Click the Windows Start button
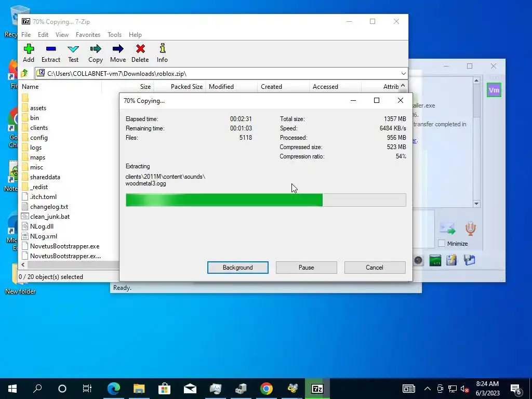 12,389
